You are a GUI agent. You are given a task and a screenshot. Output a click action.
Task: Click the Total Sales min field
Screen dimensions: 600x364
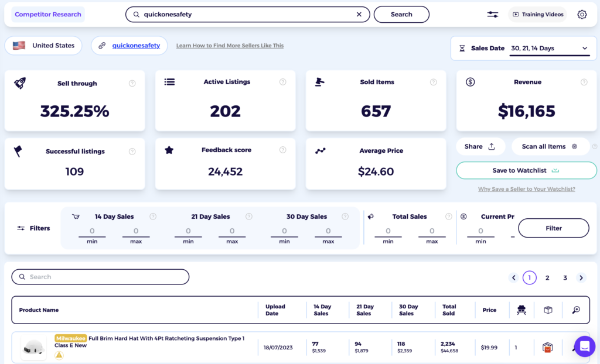click(388, 231)
